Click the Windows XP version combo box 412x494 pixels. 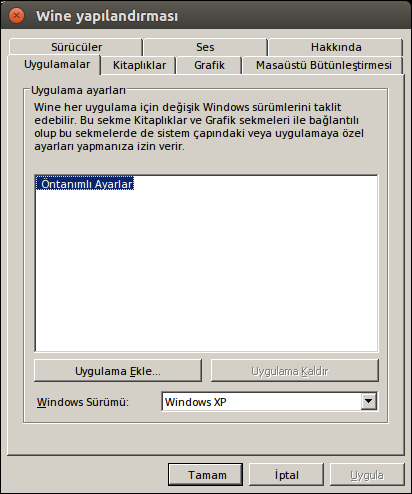pyautogui.click(x=270, y=402)
